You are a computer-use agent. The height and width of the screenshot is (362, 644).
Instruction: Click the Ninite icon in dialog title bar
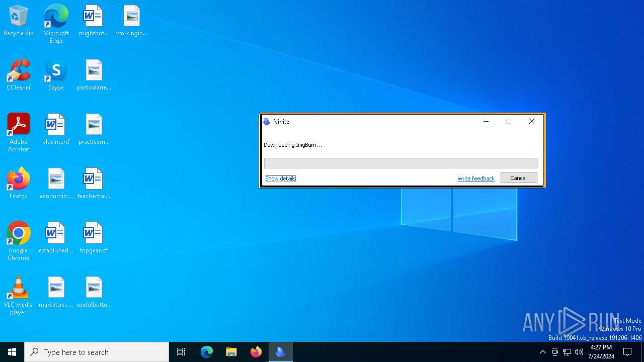[x=267, y=122]
